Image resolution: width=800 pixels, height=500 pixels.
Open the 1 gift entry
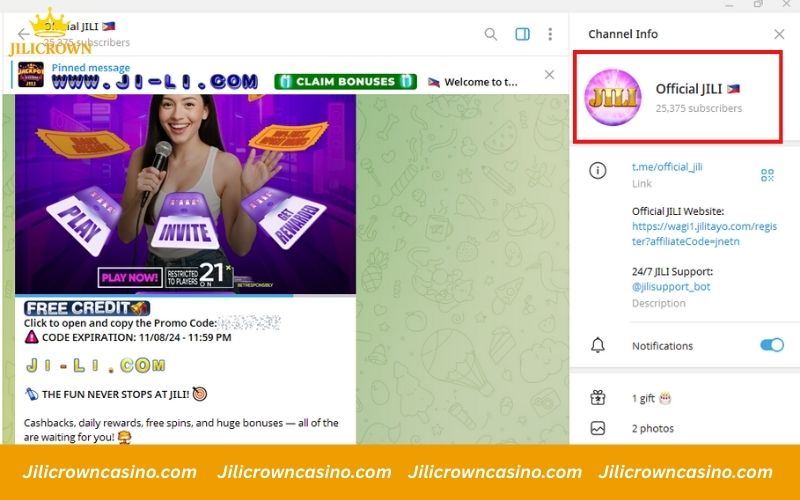(652, 398)
